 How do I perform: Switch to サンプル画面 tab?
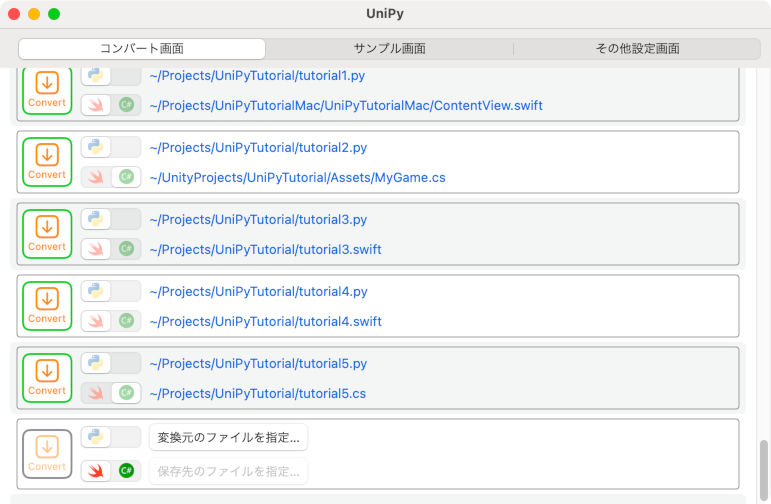389,49
